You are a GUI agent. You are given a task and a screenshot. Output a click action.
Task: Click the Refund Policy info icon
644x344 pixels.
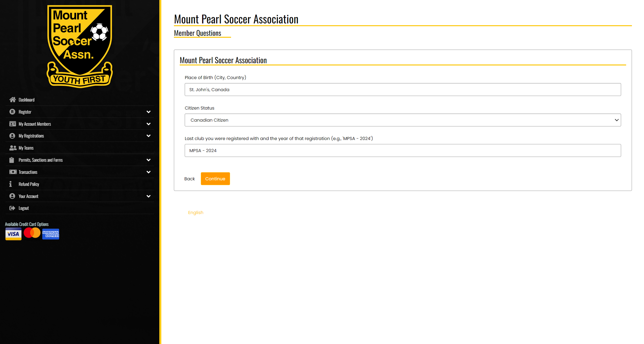[x=11, y=184]
